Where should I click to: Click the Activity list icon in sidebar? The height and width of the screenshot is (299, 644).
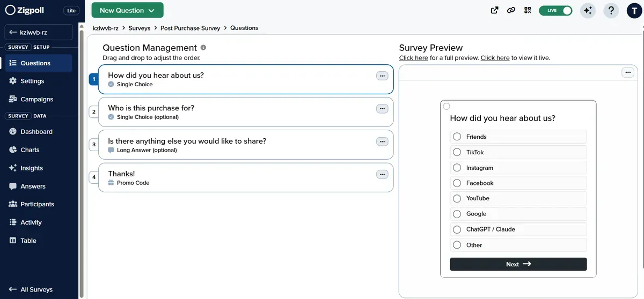coord(13,222)
